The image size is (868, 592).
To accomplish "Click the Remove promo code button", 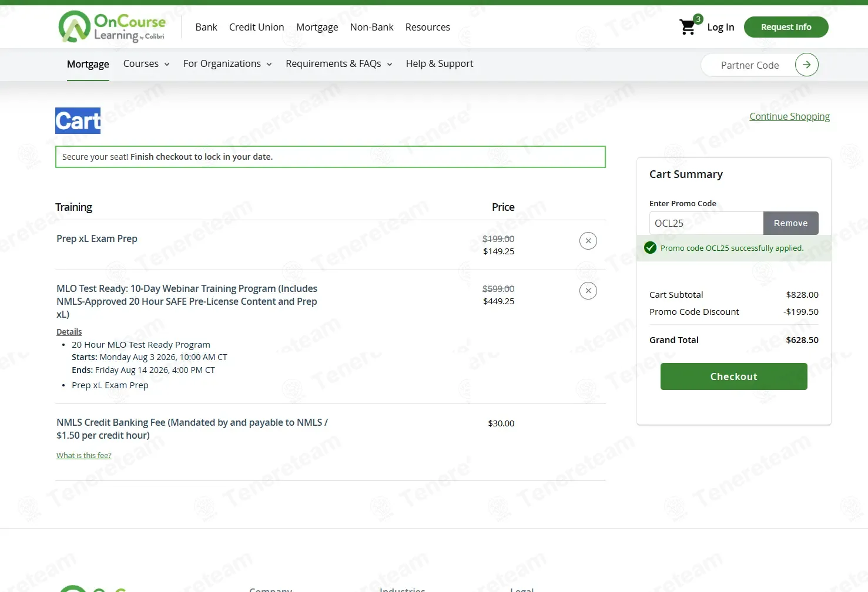I will 790,223.
